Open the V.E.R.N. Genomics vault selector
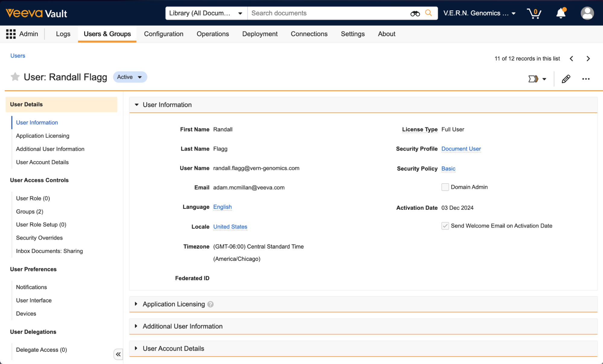603x364 pixels. [x=479, y=13]
